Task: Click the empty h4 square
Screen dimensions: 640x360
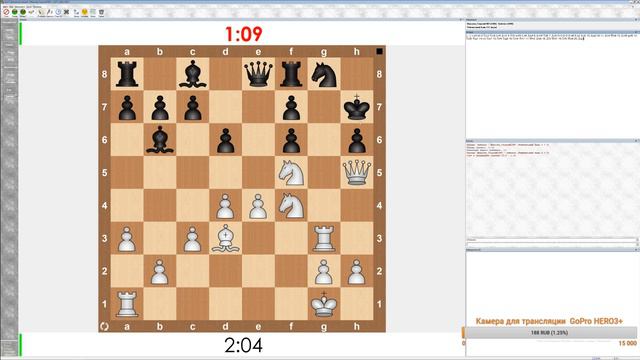Action: [x=357, y=205]
